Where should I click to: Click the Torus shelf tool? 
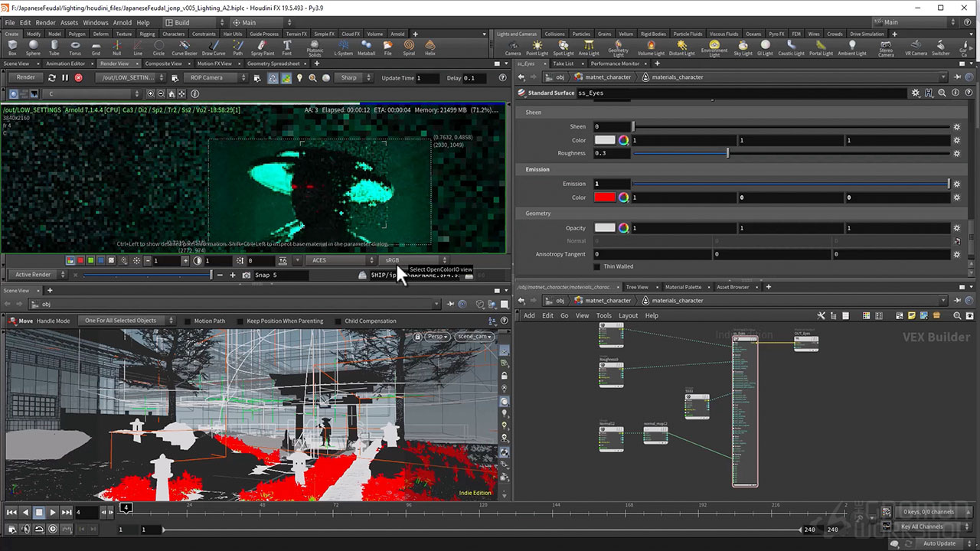coord(75,47)
